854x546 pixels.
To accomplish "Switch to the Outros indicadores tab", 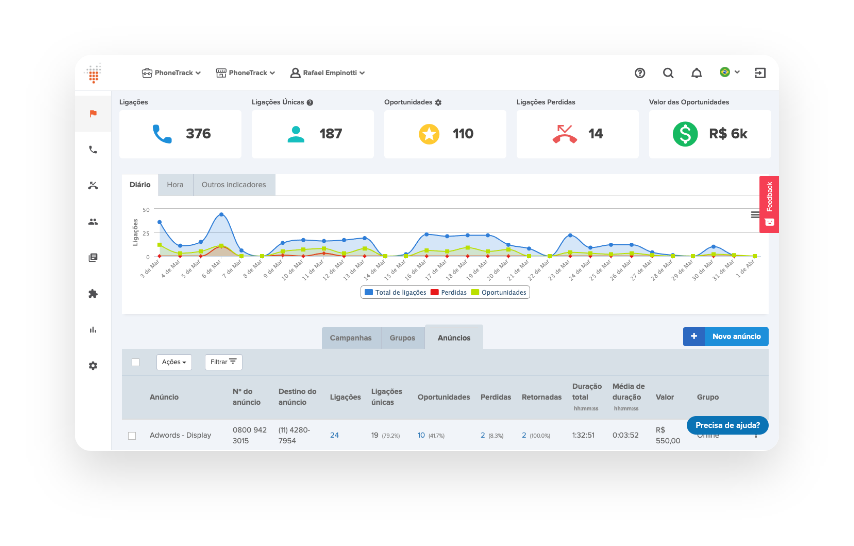I will pos(234,185).
